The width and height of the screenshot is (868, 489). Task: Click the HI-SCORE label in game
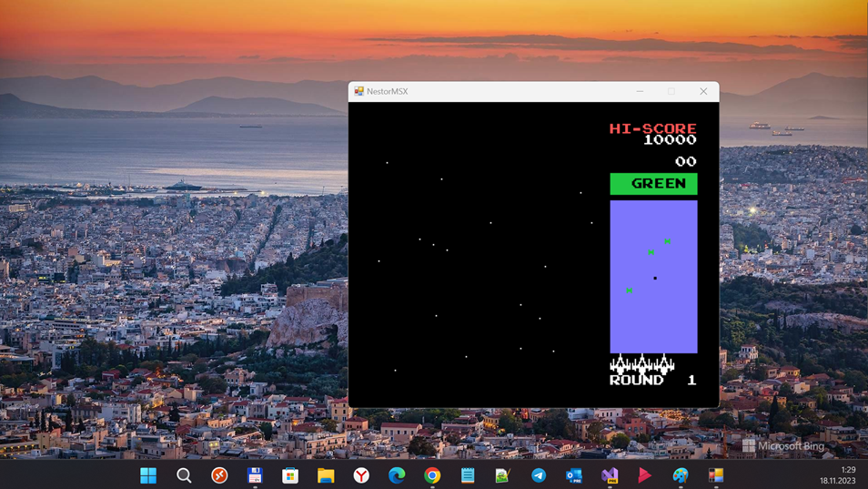coord(652,128)
